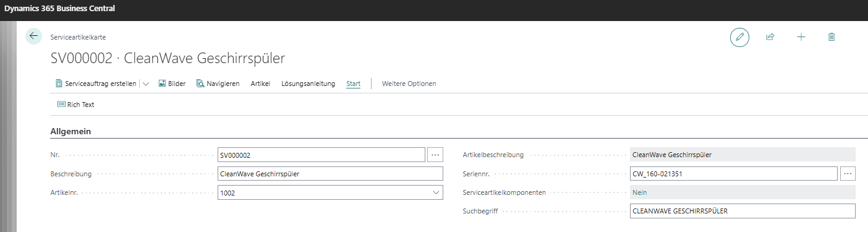This screenshot has height=232, width=868.
Task: Open the Nr. field ellipsis button
Action: pos(435,155)
